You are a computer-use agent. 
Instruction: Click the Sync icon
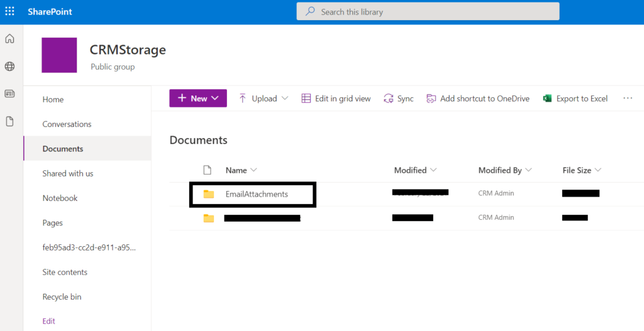(x=389, y=99)
